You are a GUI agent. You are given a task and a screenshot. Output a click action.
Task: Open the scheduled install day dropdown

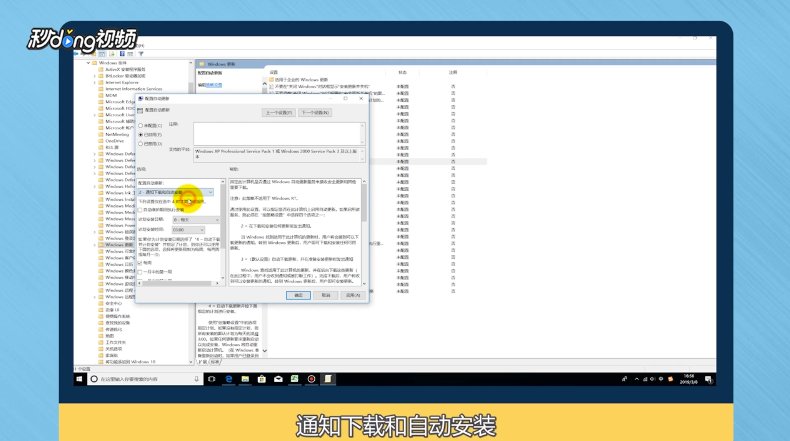(196, 220)
